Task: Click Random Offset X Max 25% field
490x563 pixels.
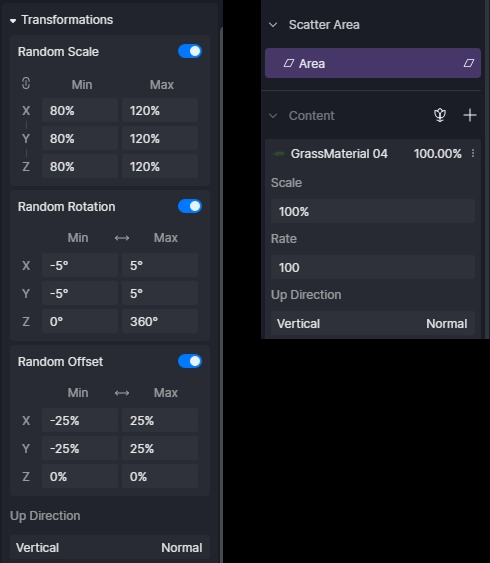Action: 160,420
